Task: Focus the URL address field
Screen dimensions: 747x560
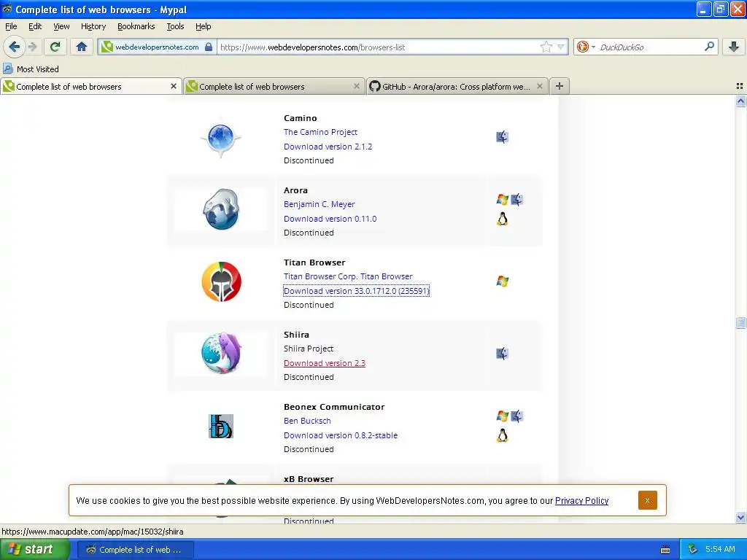Action: 379,47
